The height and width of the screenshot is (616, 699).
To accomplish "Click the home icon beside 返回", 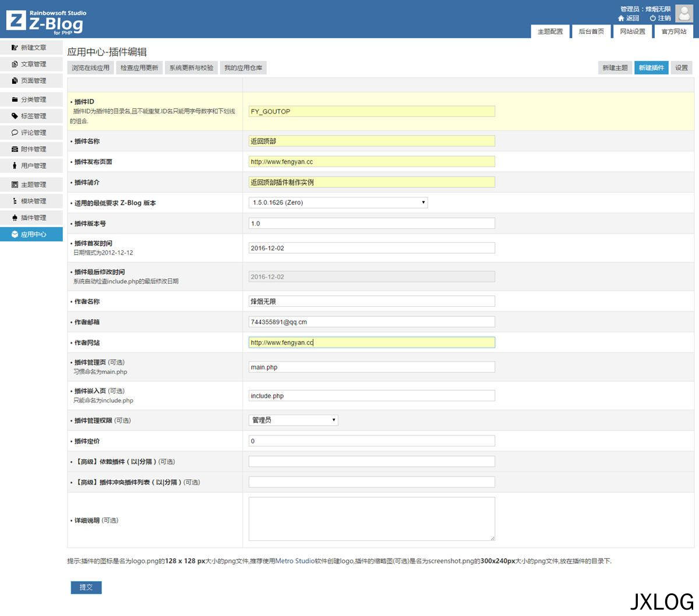I will pos(621,18).
